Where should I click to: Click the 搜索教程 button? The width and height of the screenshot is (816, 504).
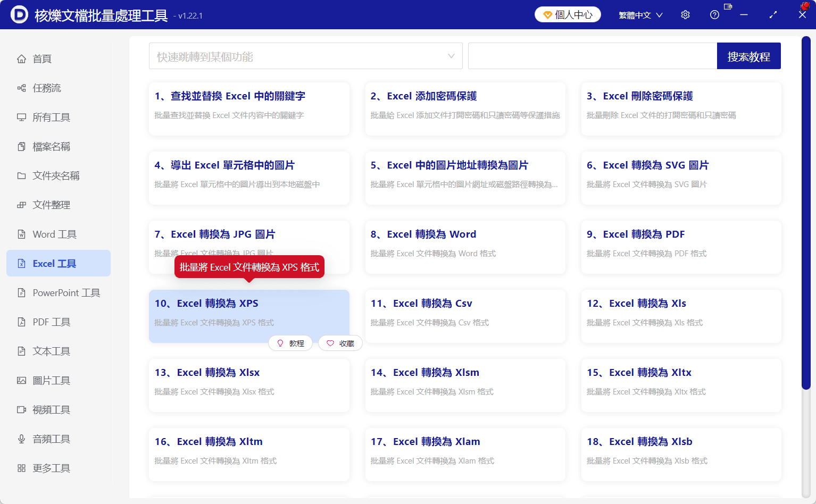pos(748,56)
